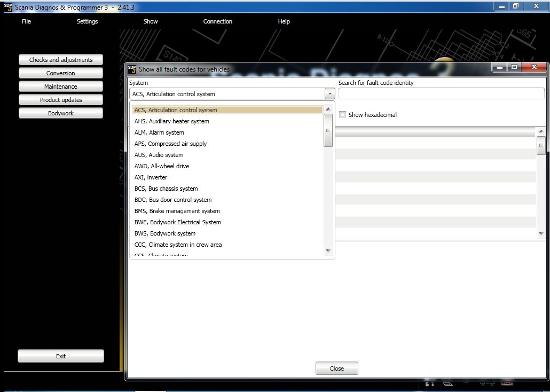Toggle the Show hexadecimal checkbox
Screen dimensions: 550x392
coord(343,114)
